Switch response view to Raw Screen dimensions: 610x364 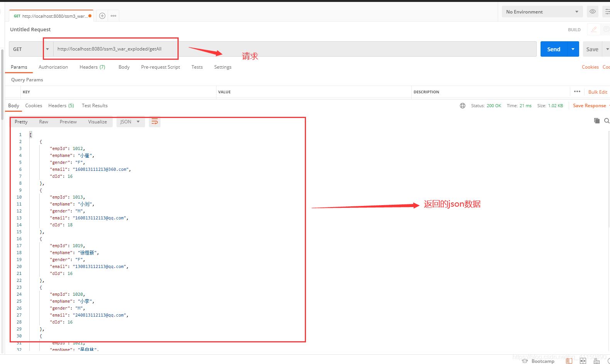click(44, 122)
